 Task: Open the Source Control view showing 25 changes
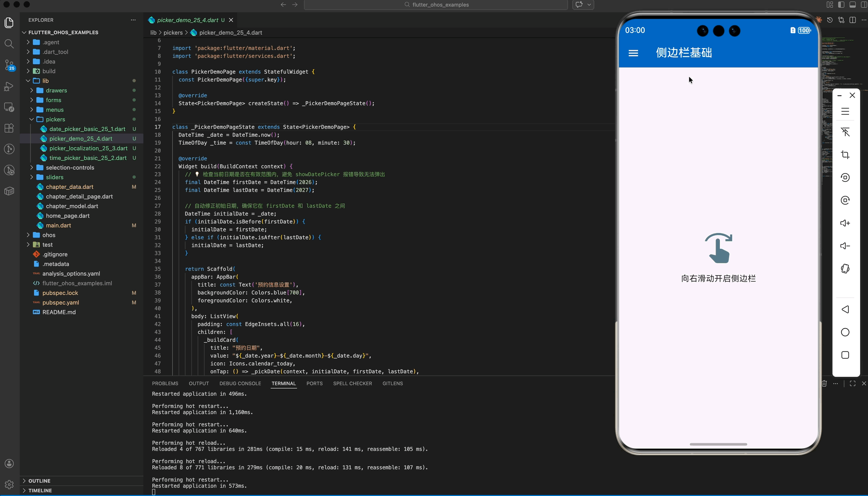point(9,64)
